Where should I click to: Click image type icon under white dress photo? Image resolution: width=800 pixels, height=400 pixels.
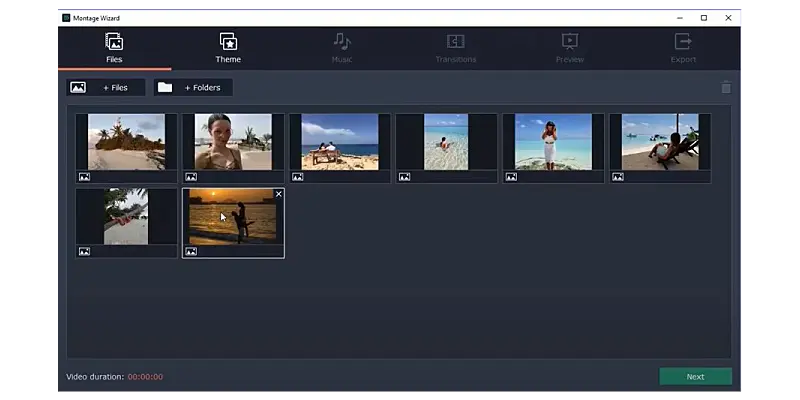[x=511, y=177]
